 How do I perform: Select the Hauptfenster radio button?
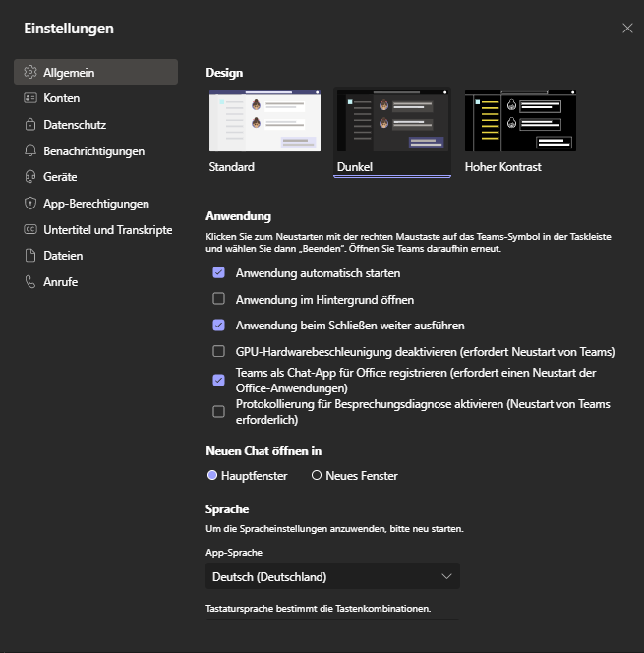212,475
